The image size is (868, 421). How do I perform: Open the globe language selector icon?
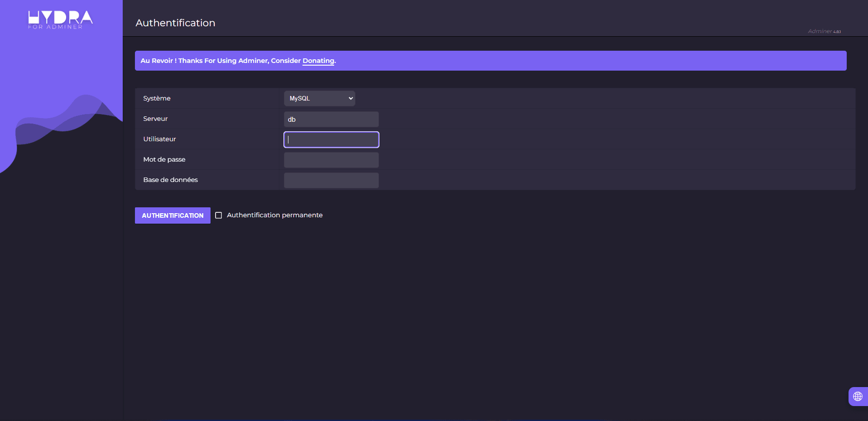(x=857, y=397)
